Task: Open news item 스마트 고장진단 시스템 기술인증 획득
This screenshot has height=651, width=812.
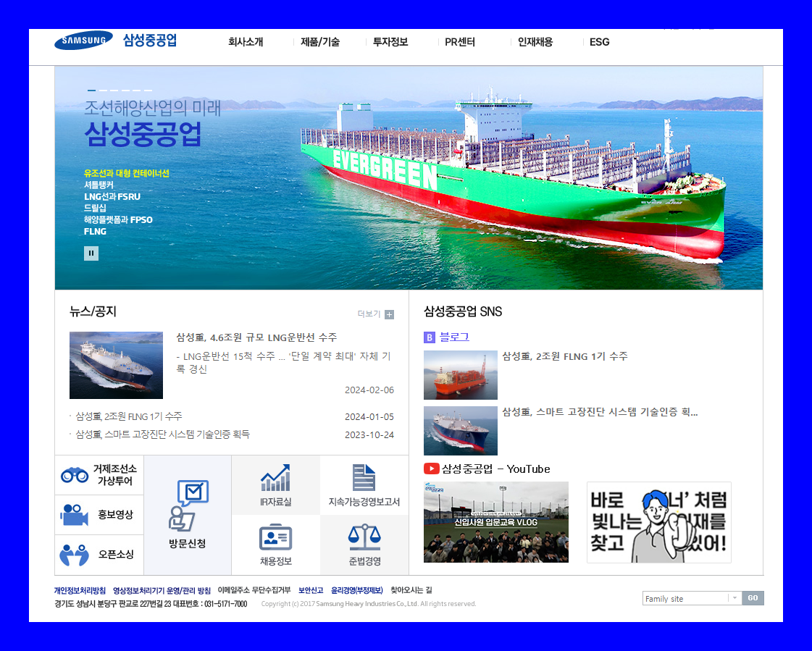Action: pos(162,434)
